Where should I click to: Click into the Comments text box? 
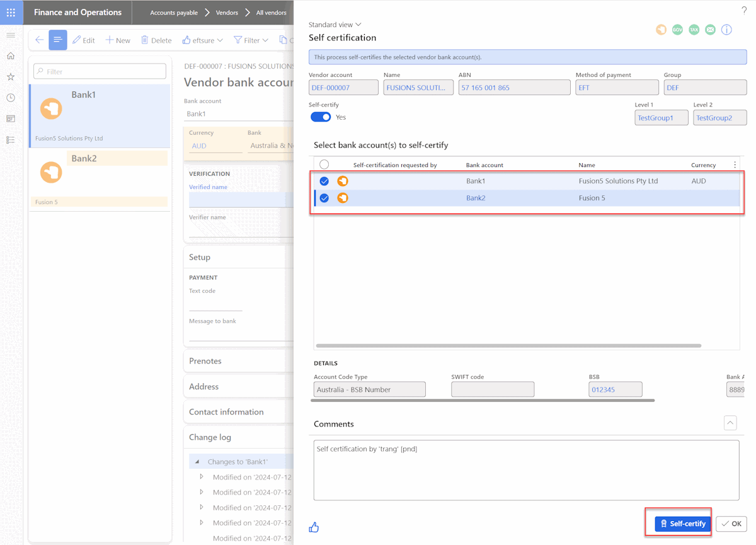pos(526,470)
